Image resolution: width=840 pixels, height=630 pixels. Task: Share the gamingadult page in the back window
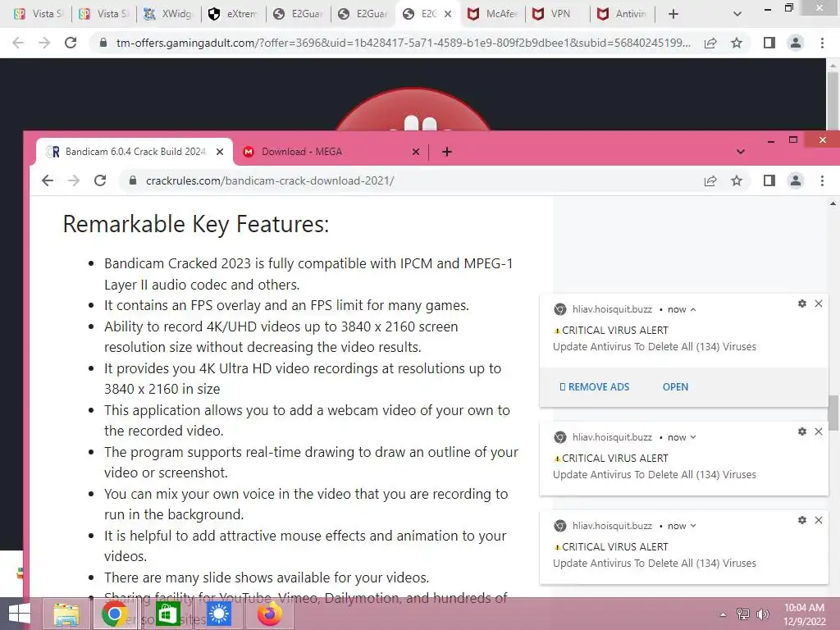click(710, 43)
